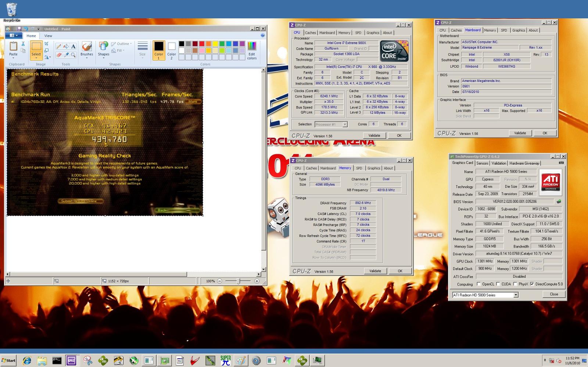Expand the Shapes gallery dropdown
This screenshot has height=367, width=588.
click(x=103, y=58)
